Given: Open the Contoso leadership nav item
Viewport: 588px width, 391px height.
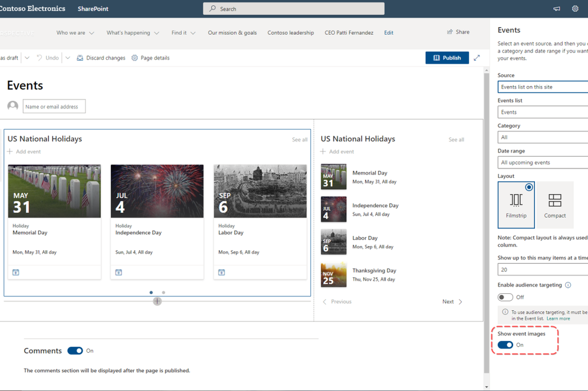Looking at the screenshot, I should (290, 33).
